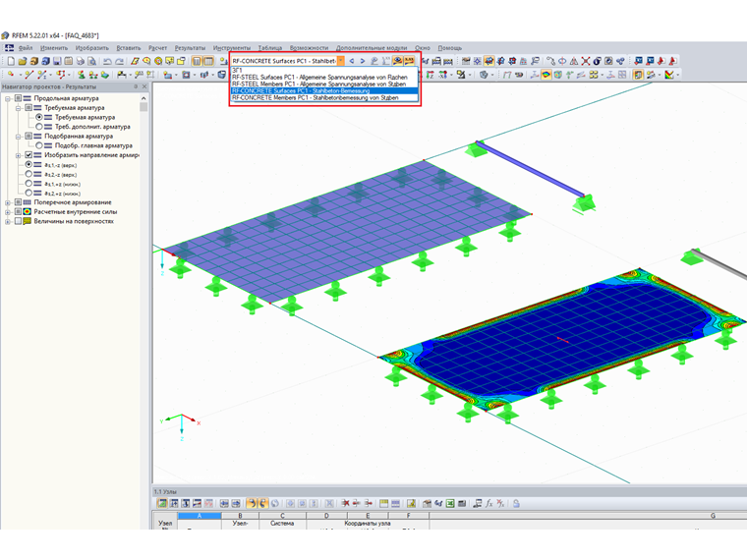The height and width of the screenshot is (560, 747).
Task: Toggle the show results eye icon
Action: click(397, 61)
